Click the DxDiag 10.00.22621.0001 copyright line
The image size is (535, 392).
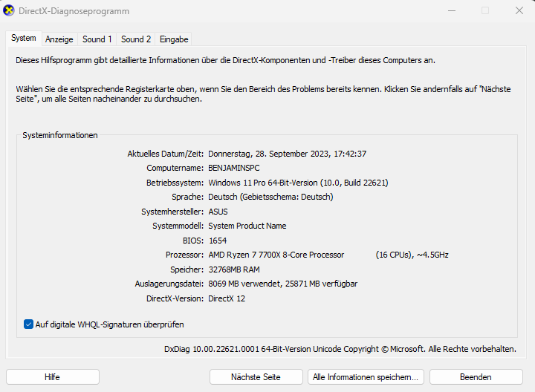point(340,349)
